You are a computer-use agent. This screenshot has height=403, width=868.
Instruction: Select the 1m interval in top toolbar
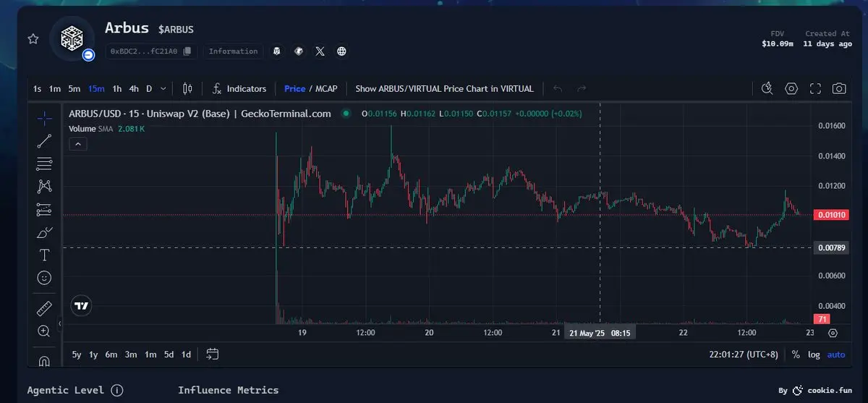[x=54, y=89]
